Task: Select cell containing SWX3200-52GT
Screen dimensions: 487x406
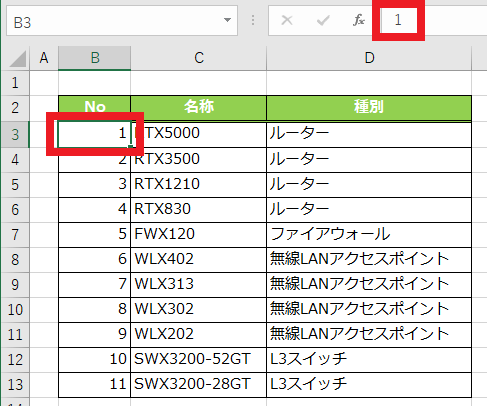Action: tap(199, 360)
